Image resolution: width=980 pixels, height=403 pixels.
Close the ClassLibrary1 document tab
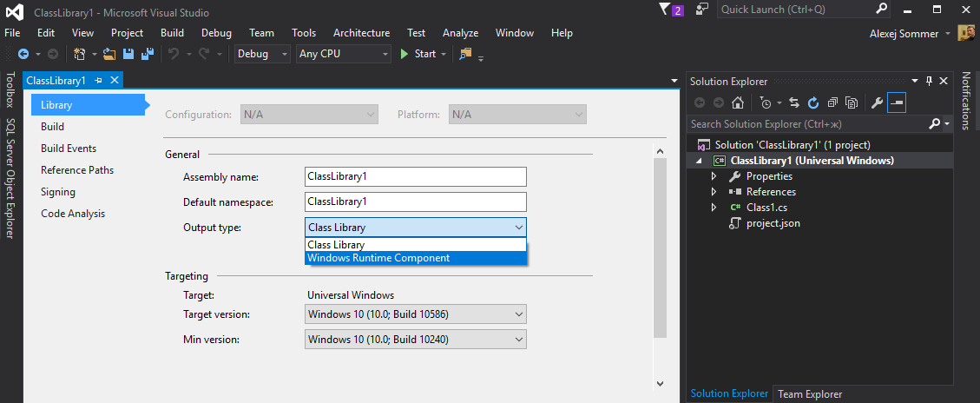[x=114, y=80]
